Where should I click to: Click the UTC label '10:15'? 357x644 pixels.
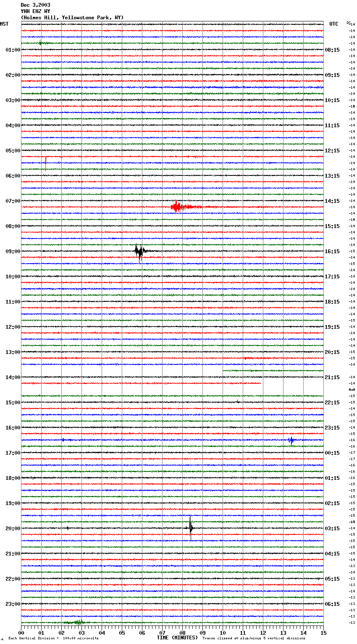[x=332, y=100]
